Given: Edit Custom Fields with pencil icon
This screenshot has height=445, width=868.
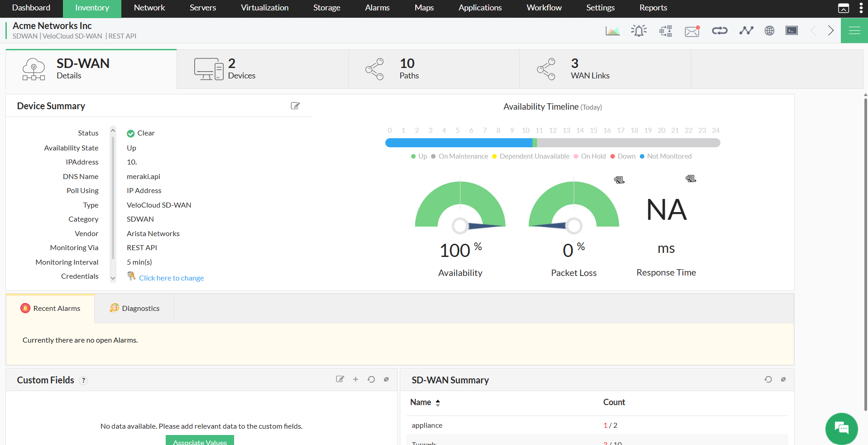Looking at the screenshot, I should (340, 379).
